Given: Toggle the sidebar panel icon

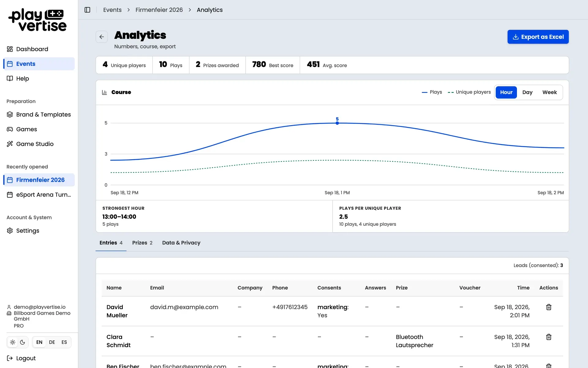Looking at the screenshot, I should pos(87,10).
